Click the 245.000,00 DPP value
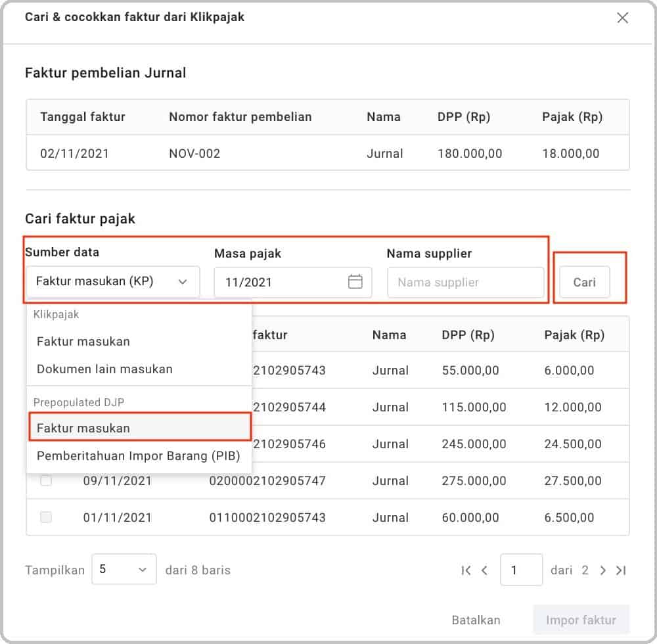This screenshot has width=657, height=644. [x=474, y=444]
